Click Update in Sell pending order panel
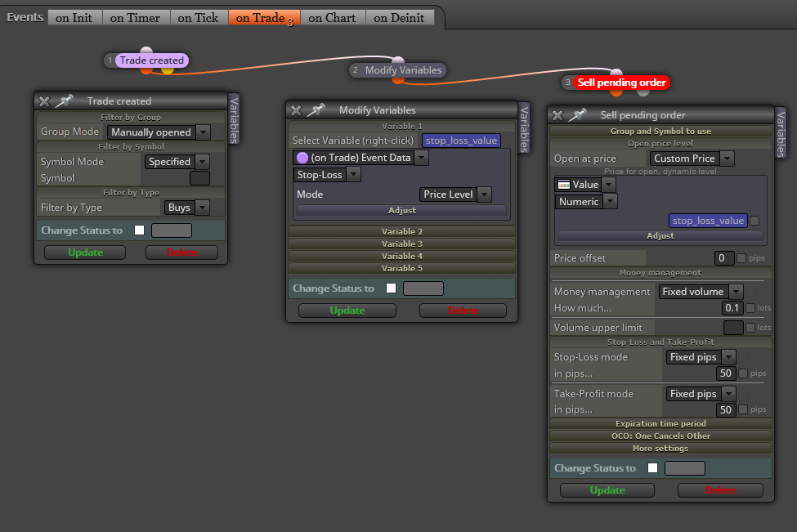This screenshot has height=532, width=797. [x=607, y=490]
